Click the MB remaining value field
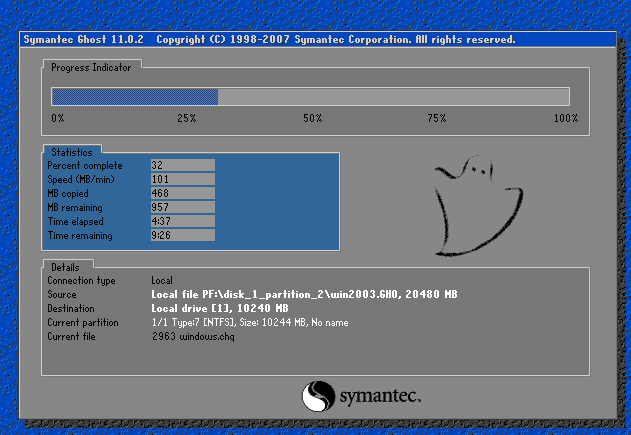The height and width of the screenshot is (435, 631). [x=182, y=207]
